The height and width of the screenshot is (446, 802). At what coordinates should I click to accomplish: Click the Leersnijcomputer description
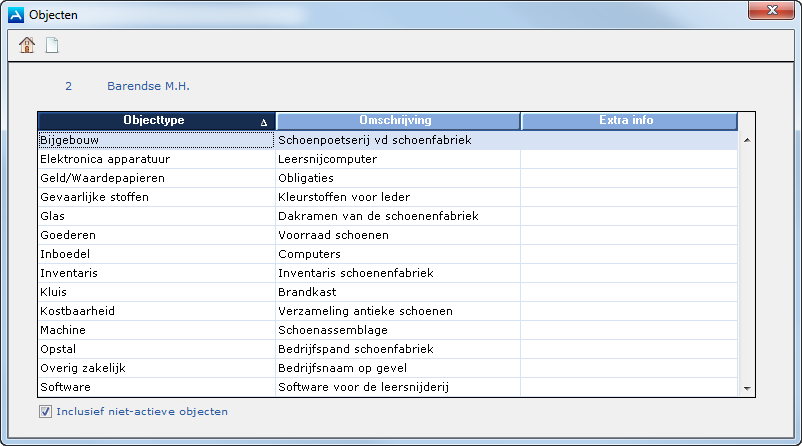[x=327, y=159]
